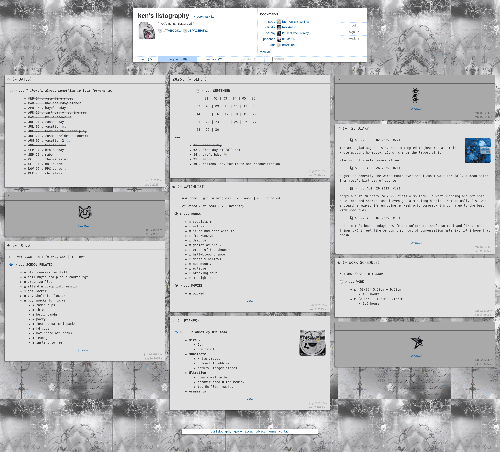Click the search input field in header bar

[x=319, y=59]
